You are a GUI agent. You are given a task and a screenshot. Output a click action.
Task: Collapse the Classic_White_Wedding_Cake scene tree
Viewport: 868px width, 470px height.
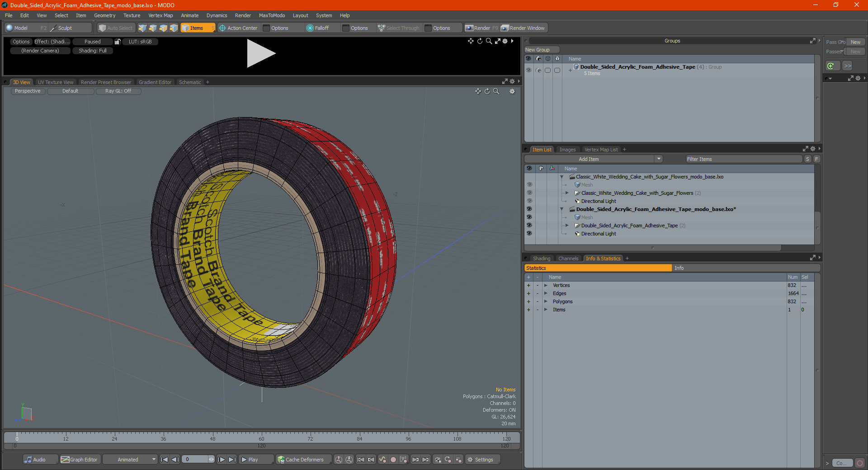tap(562, 177)
